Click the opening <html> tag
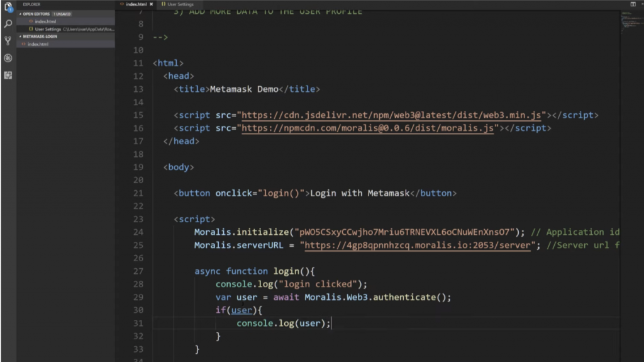 (x=168, y=64)
